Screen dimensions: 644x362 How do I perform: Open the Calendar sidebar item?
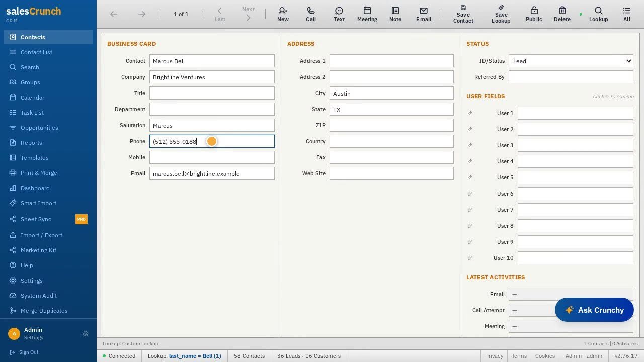[x=48, y=98]
